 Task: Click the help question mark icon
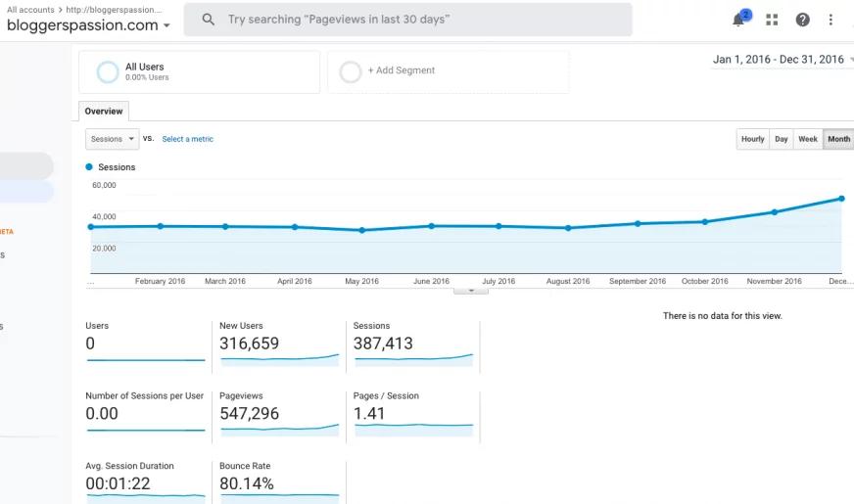pyautogui.click(x=802, y=20)
